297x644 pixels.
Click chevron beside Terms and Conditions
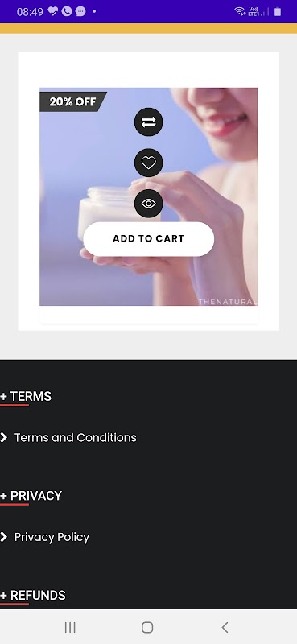click(4, 437)
